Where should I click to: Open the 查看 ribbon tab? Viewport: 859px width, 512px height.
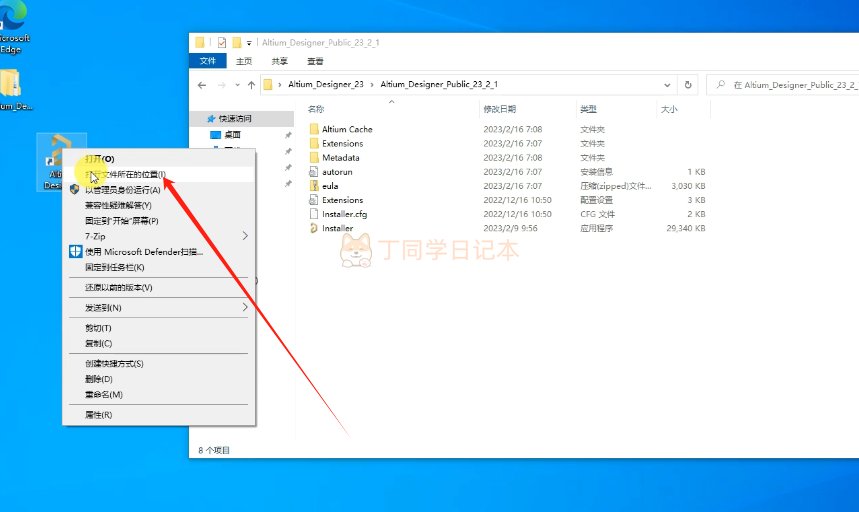[x=315, y=61]
